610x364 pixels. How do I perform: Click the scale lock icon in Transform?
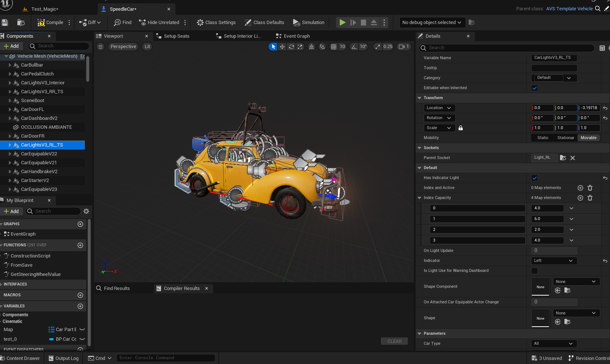pos(460,128)
